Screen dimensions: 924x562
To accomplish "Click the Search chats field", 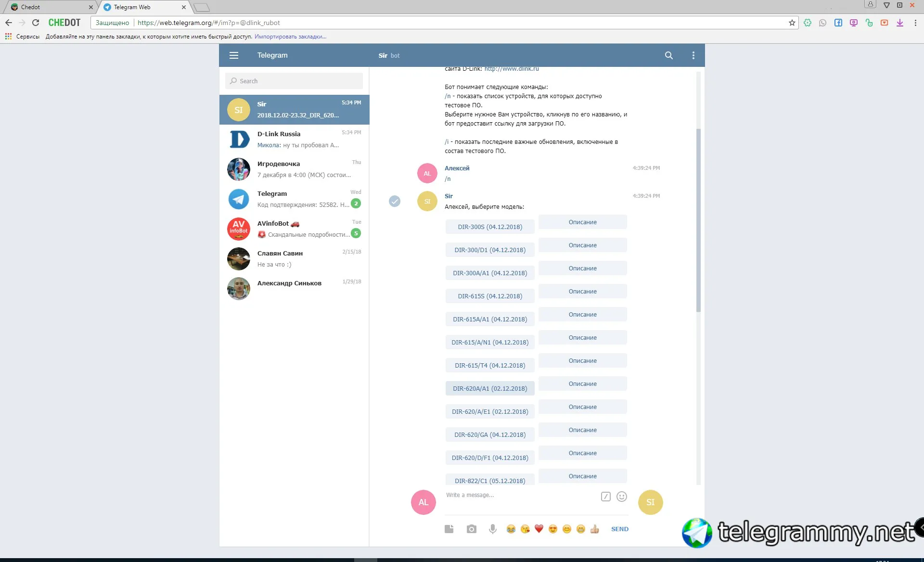I will coord(294,81).
